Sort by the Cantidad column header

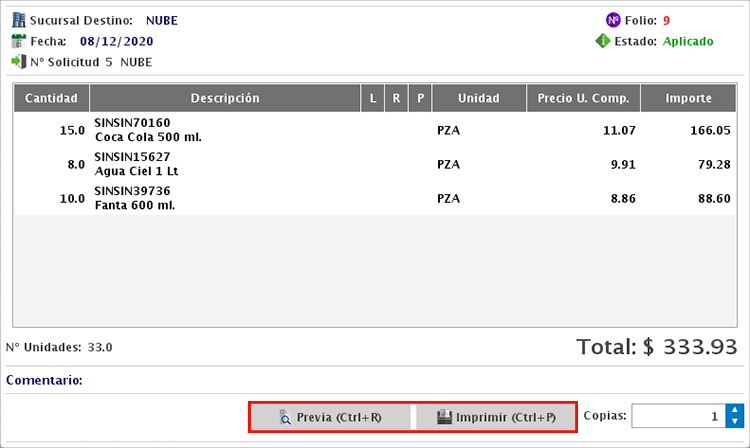pyautogui.click(x=51, y=98)
